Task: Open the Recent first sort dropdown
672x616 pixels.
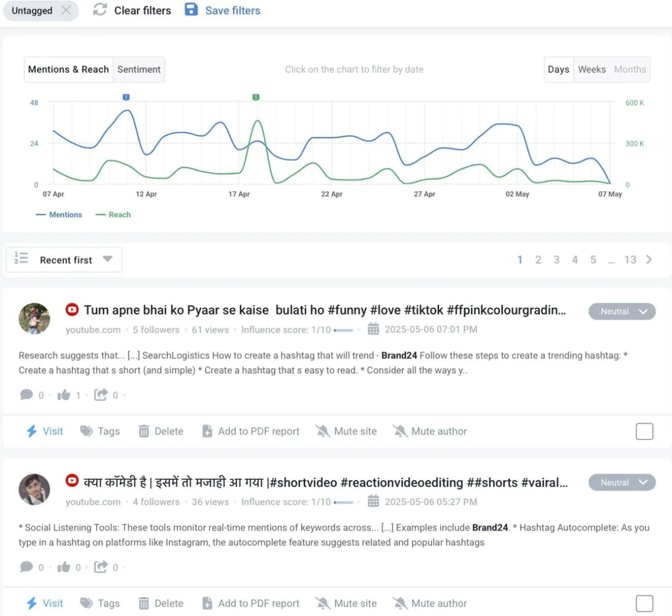Action: tap(64, 260)
